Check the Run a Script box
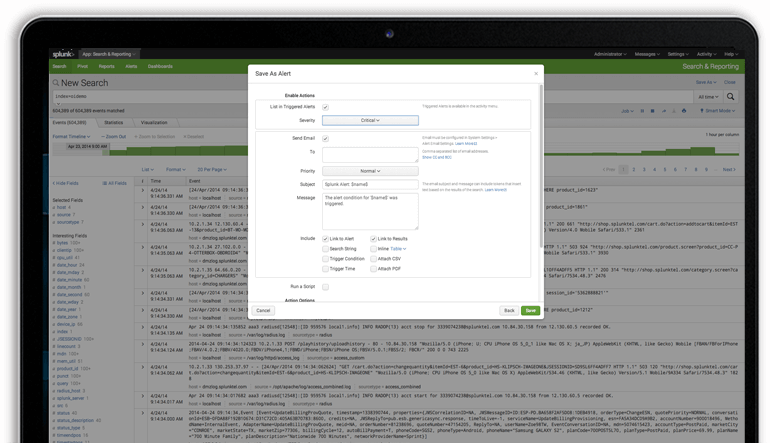Screen dimensions: 770x443 pos(325,287)
